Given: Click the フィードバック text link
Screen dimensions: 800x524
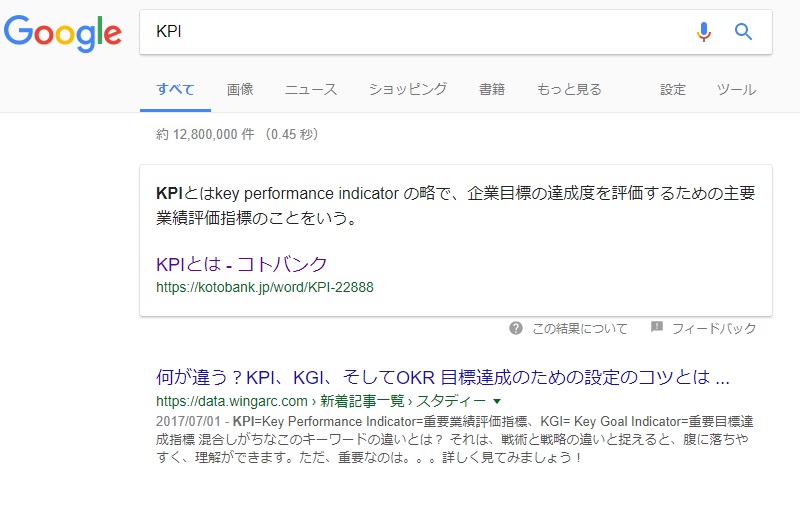Looking at the screenshot, I should (713, 328).
